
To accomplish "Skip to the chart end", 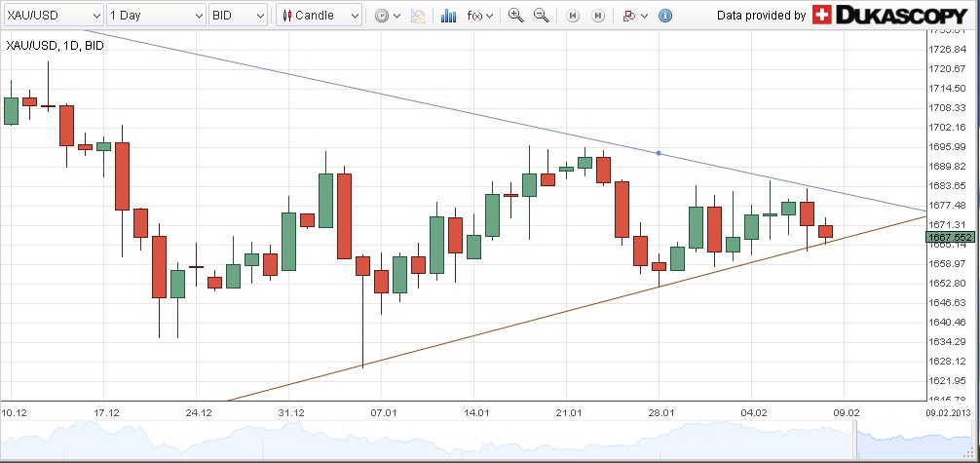I will tap(598, 16).
